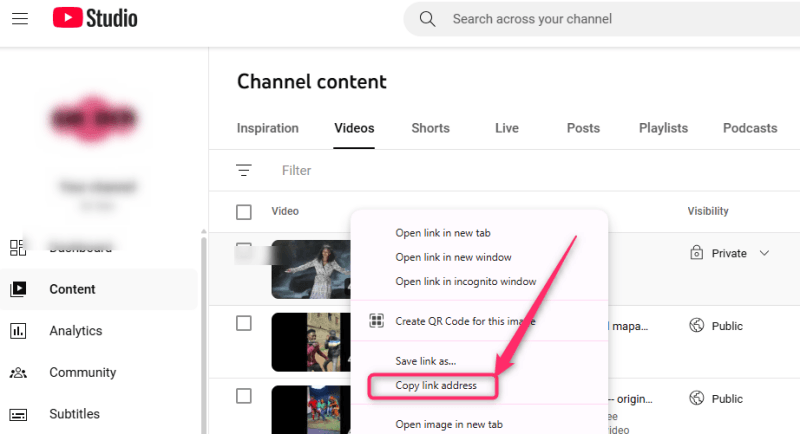
Task: Choose Copy link address from the context menu
Action: click(x=436, y=385)
